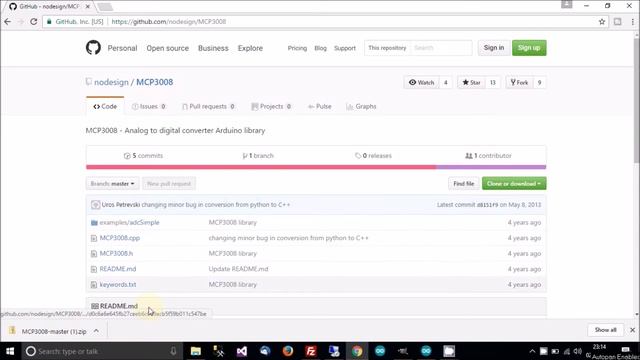Click the zip file icon in the download bar
This screenshot has width=640, height=360.
[x=12, y=330]
